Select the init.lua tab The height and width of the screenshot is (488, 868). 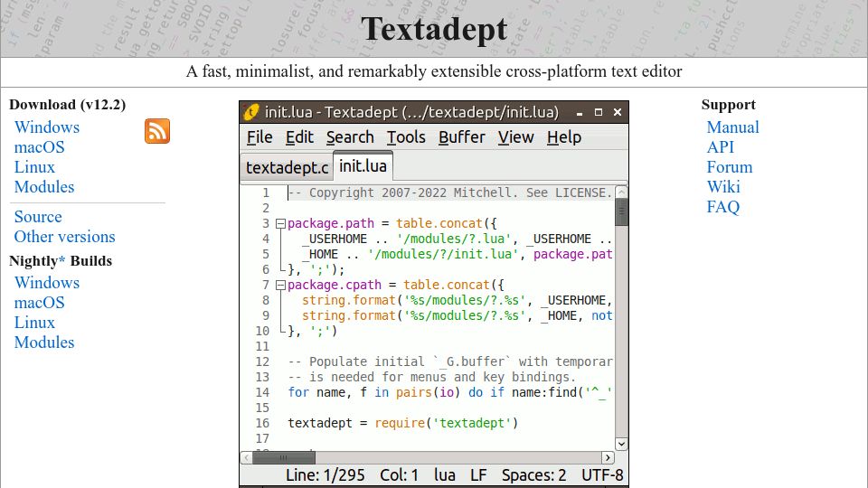[363, 166]
